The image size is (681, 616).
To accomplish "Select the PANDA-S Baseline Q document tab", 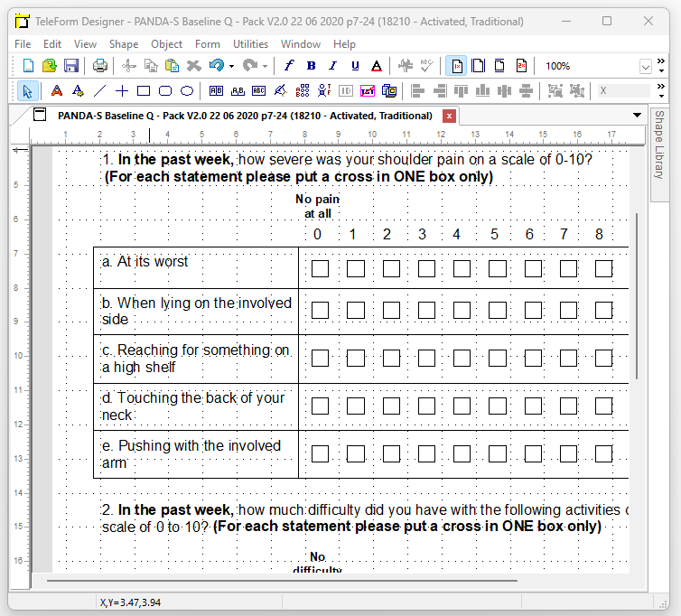I will coord(245,116).
